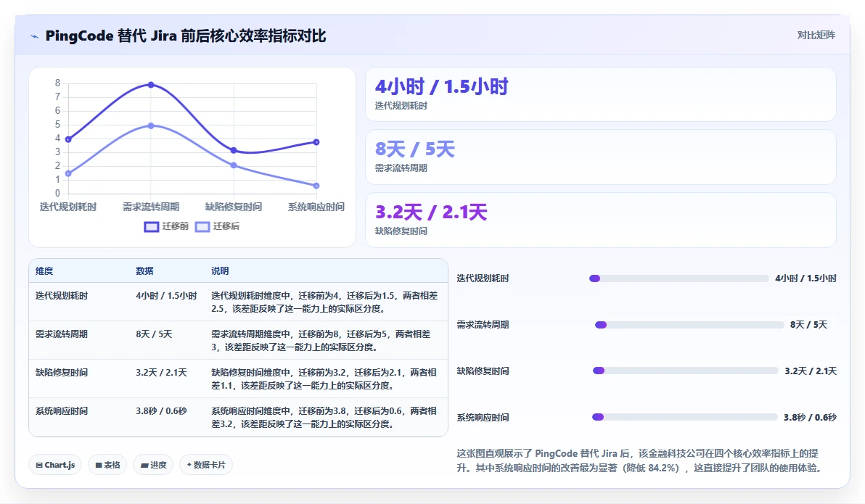Click the 需求流转周期 progress bar
Screen dimensions: 865x504
point(689,325)
